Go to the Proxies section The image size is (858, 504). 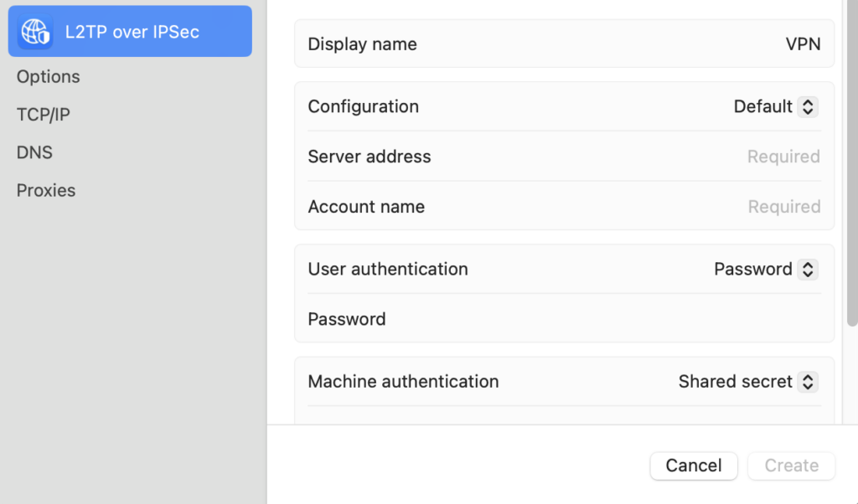(x=46, y=190)
